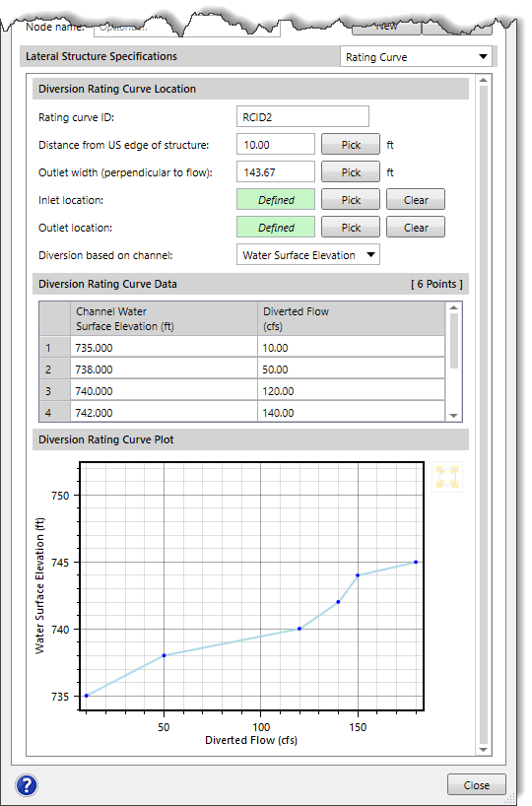Click rating table scrollbar down arrow
The height and width of the screenshot is (806, 532).
pos(453,416)
